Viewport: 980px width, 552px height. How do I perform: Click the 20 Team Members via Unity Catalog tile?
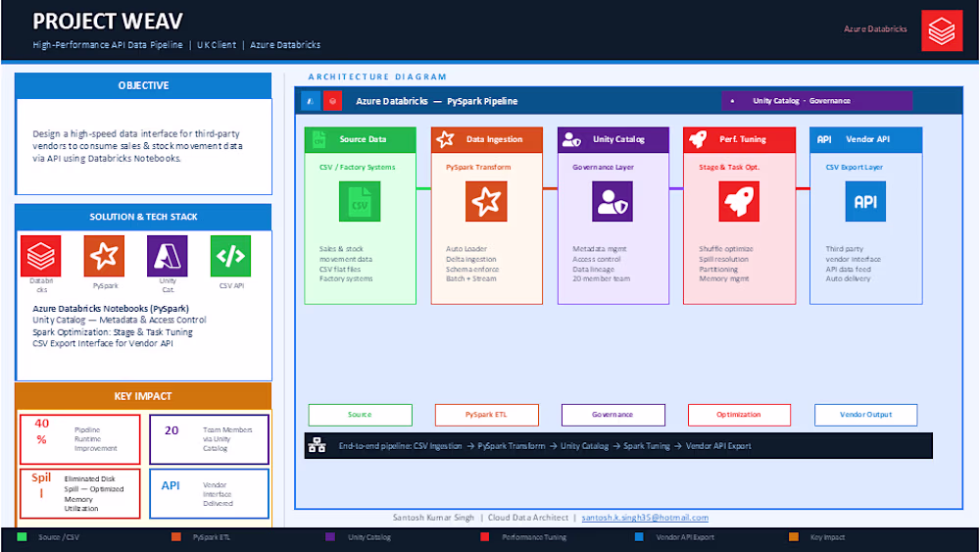[210, 439]
